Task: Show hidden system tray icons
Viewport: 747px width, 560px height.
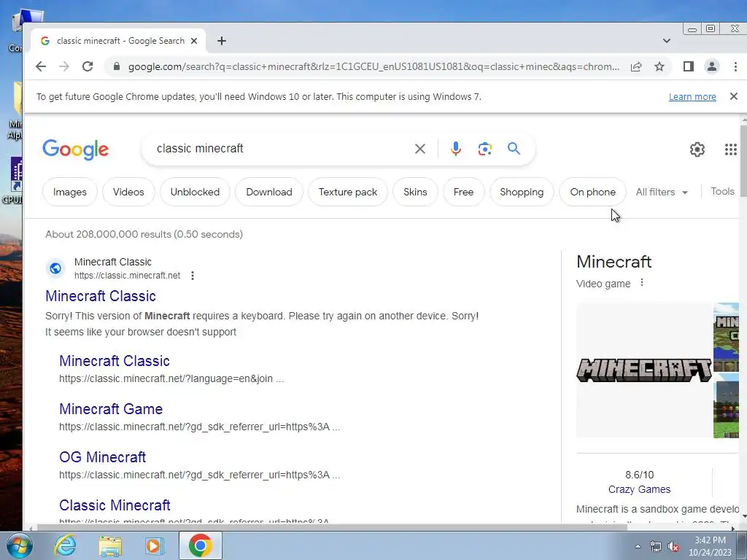Action: click(638, 546)
